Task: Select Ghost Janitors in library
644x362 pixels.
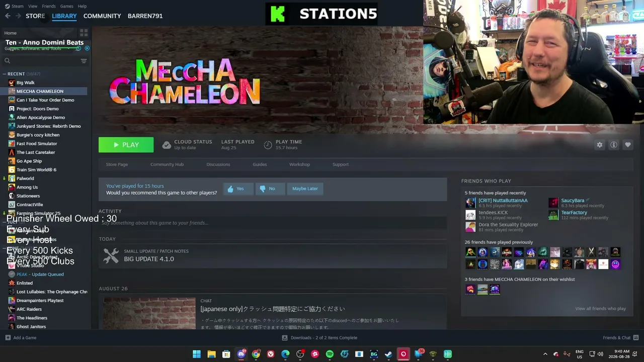Action: pos(31,327)
